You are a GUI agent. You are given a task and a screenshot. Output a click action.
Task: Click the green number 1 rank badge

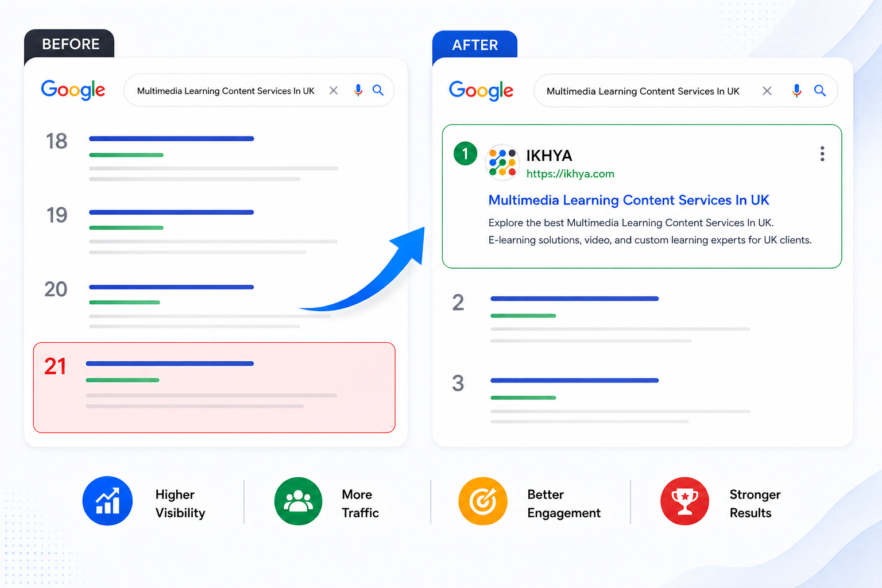pos(465,153)
